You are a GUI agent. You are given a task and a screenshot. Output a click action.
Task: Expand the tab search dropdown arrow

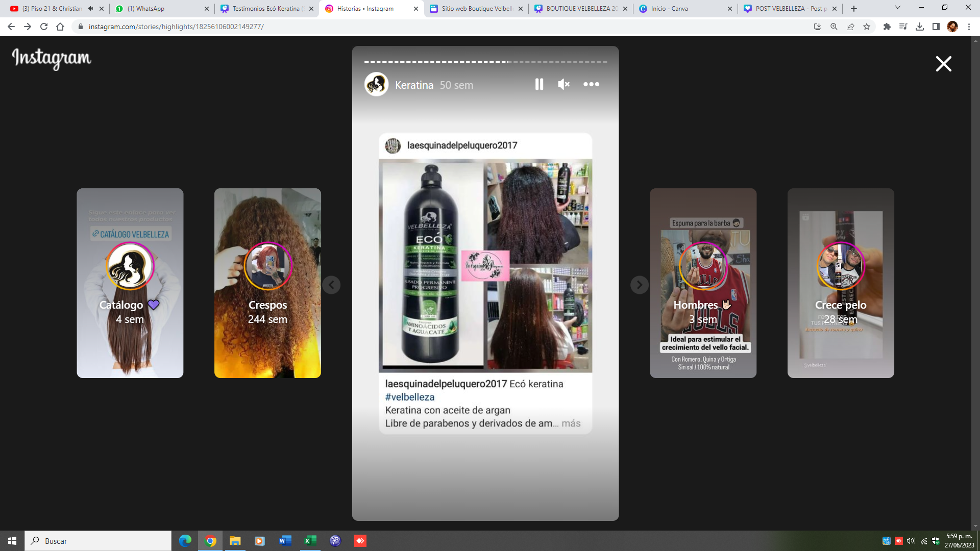coord(898,8)
